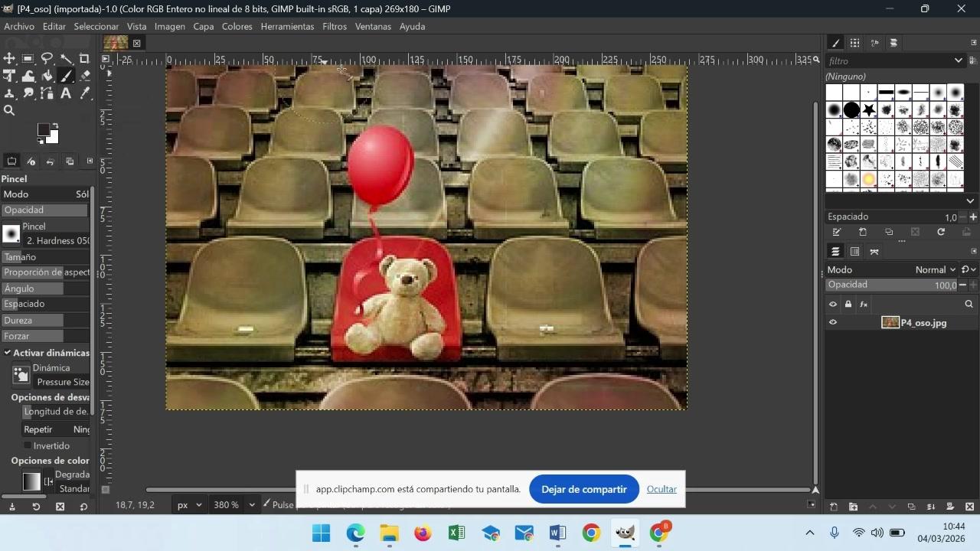The width and height of the screenshot is (980, 551).
Task: Open the Filtros menu
Action: (335, 26)
